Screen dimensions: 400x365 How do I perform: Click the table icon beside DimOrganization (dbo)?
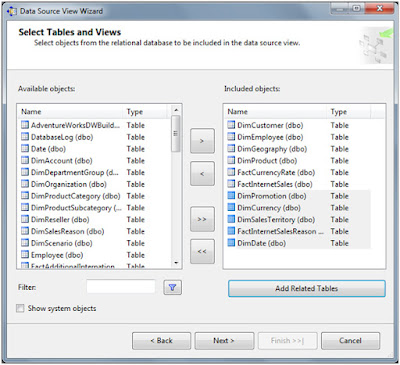tap(25, 184)
